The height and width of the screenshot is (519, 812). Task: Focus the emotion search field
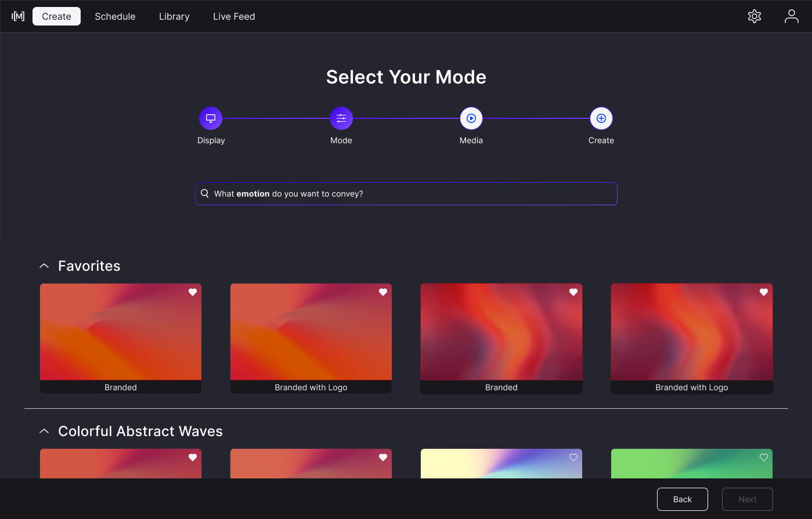click(x=406, y=194)
